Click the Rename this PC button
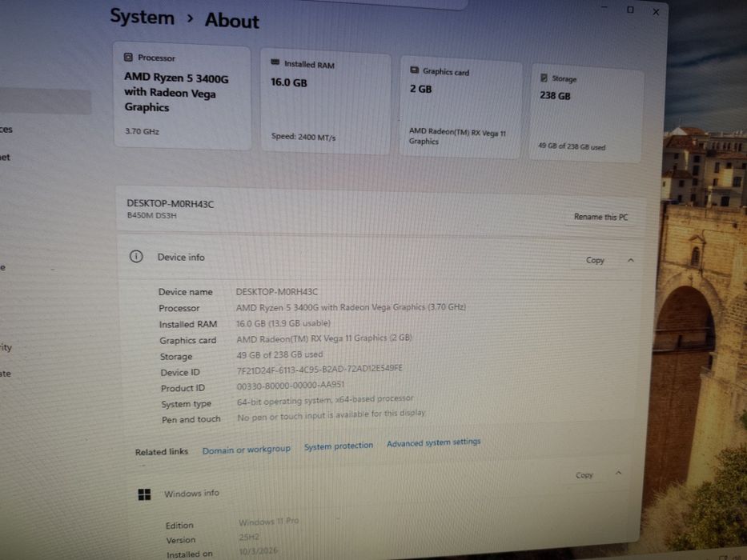Viewport: 747px width, 560px height. click(x=600, y=217)
